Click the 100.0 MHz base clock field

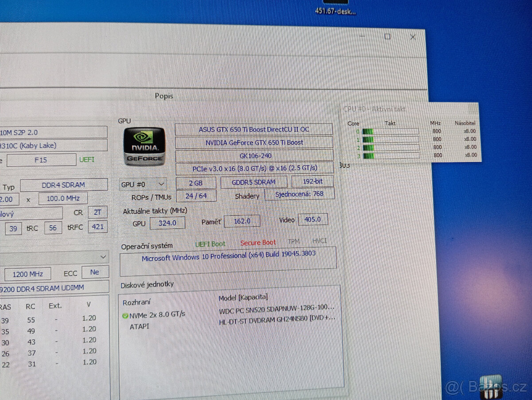[x=63, y=198]
